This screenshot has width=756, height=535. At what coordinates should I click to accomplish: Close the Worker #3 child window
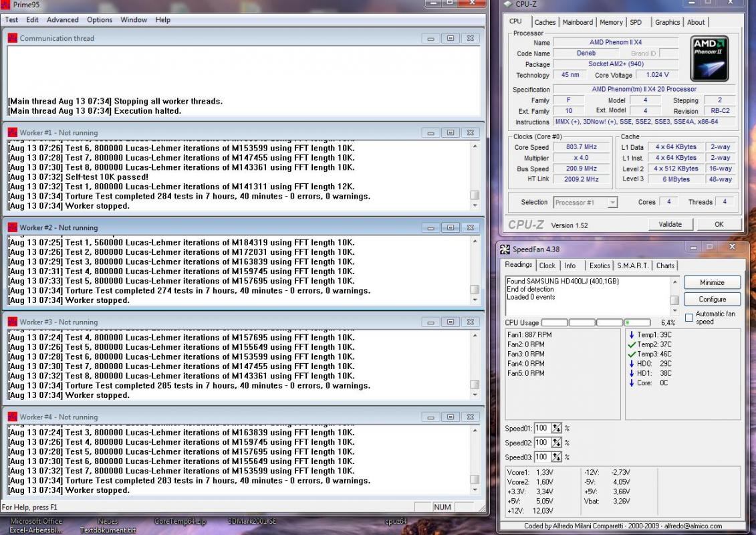[x=470, y=322]
